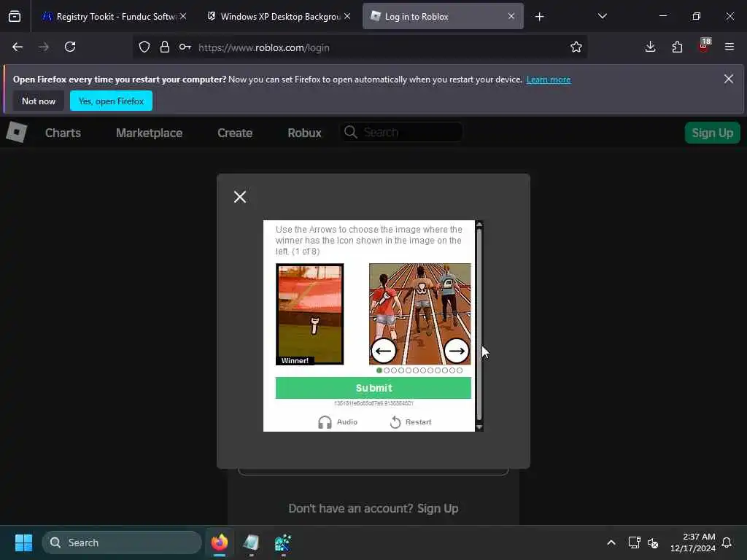
Task: Open the Robux menu item
Action: 304,133
